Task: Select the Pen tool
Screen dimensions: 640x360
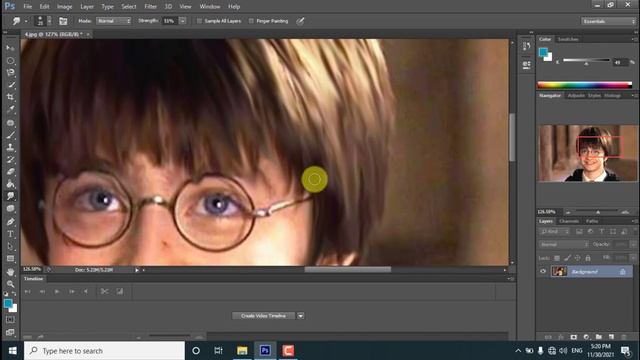Action: (x=10, y=222)
